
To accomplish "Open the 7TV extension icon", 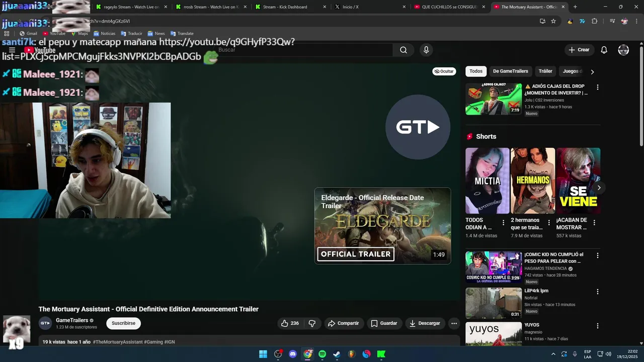I will click(582, 21).
